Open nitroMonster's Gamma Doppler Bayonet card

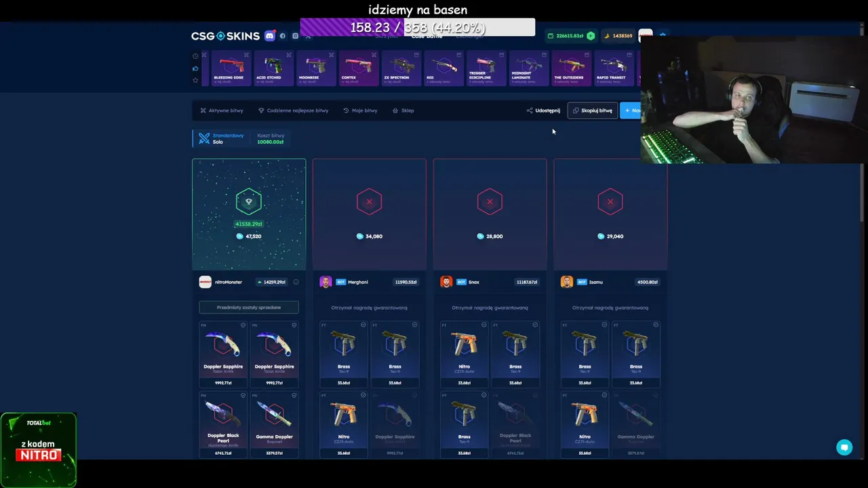coord(274,425)
